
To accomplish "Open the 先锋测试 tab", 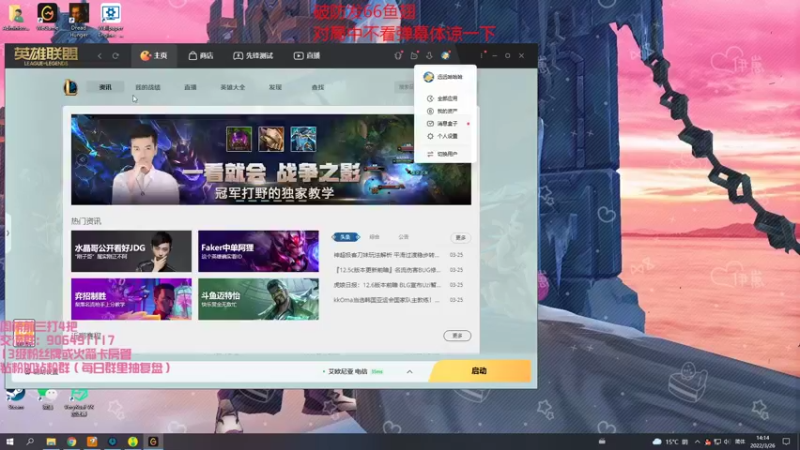I will coord(253,56).
